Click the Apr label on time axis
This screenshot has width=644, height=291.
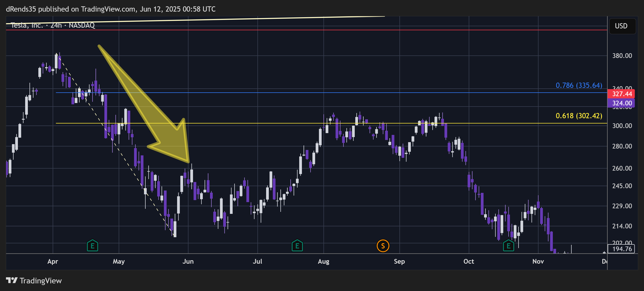click(53, 261)
